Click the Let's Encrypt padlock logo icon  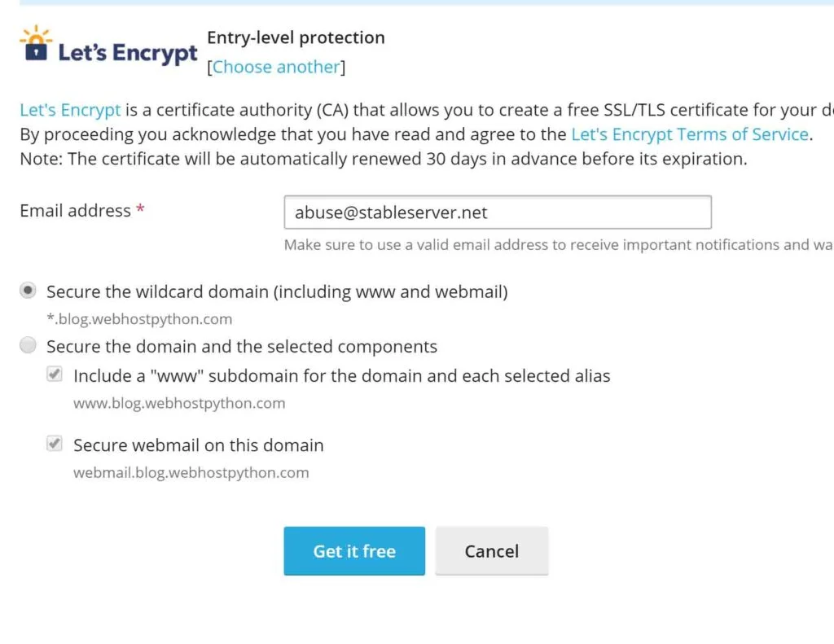(36, 43)
